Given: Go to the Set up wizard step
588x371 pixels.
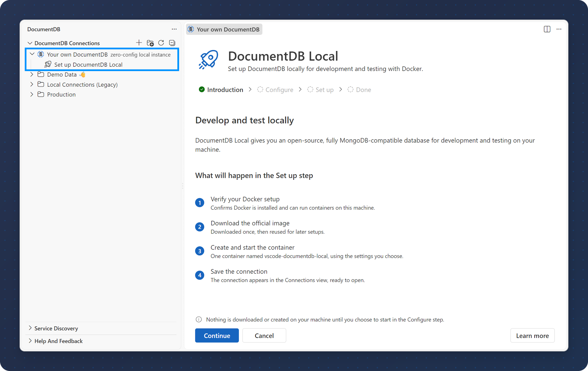Looking at the screenshot, I should click(x=320, y=89).
